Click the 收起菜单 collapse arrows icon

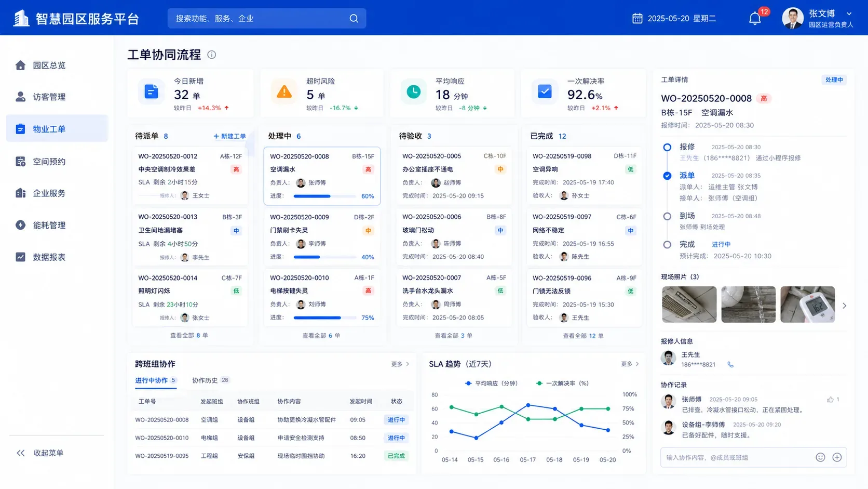(x=20, y=453)
